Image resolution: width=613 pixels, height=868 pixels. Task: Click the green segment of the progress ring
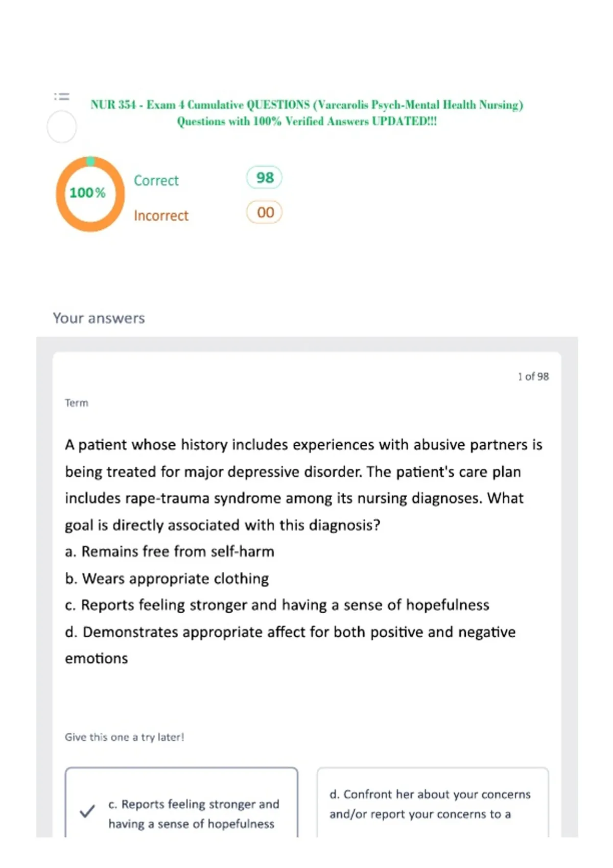pos(90,161)
